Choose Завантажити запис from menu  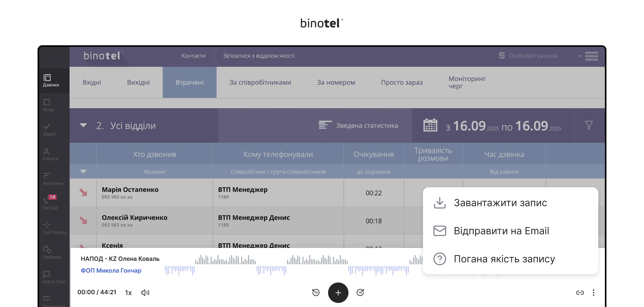[510, 203]
